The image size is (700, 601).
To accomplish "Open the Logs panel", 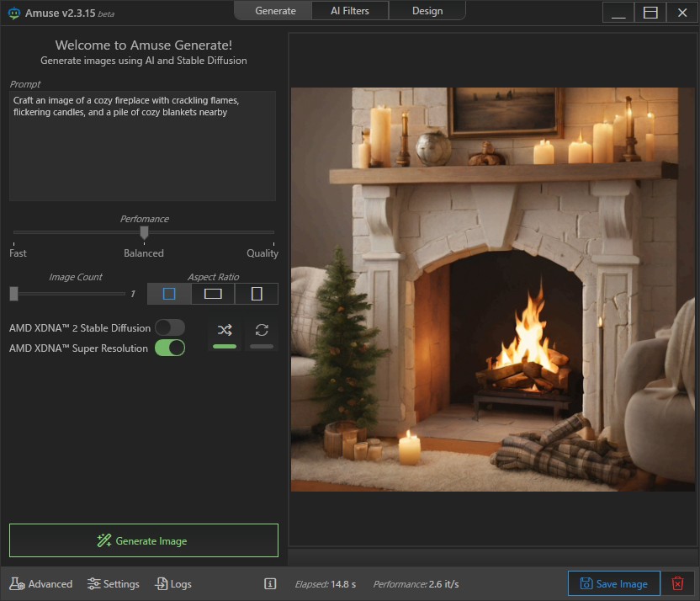I will click(x=173, y=584).
